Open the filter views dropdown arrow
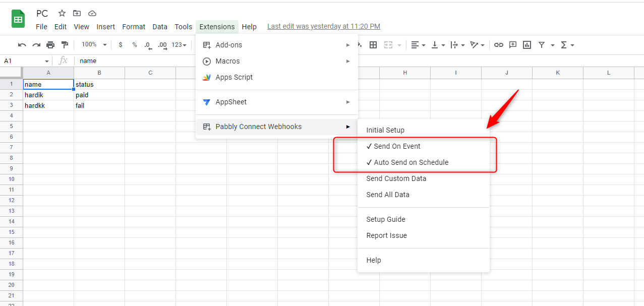 coord(553,45)
